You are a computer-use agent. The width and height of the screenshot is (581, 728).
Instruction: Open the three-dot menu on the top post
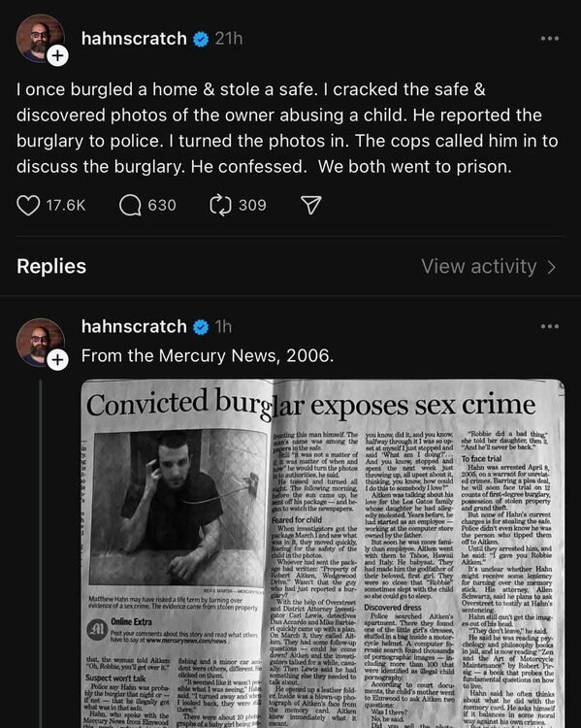[550, 38]
